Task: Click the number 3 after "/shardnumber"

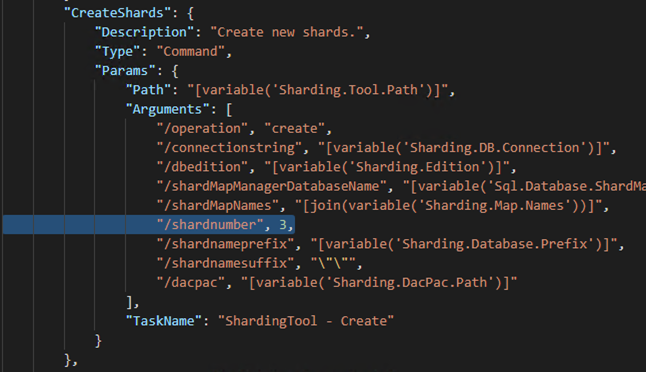Action: [283, 225]
